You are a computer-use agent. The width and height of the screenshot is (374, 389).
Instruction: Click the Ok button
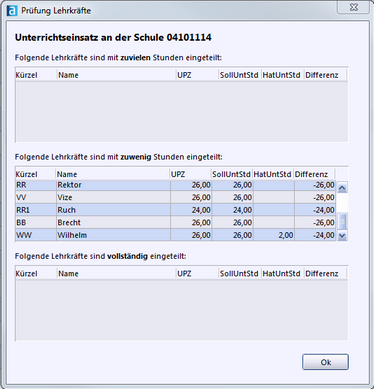325,362
